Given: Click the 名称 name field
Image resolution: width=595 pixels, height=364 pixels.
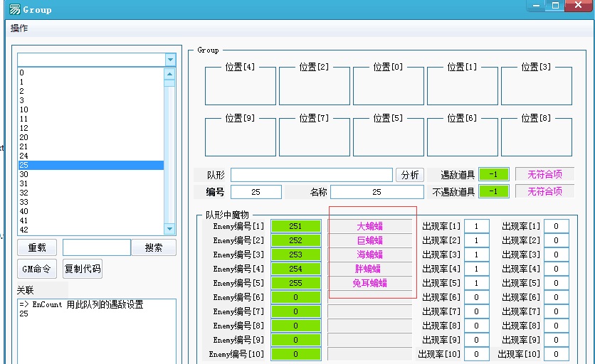Looking at the screenshot, I should (x=377, y=192).
